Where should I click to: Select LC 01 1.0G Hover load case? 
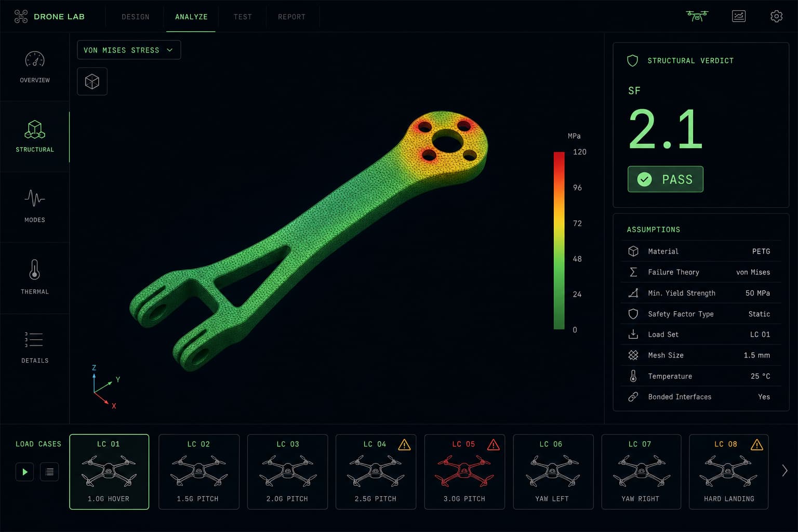pos(109,472)
